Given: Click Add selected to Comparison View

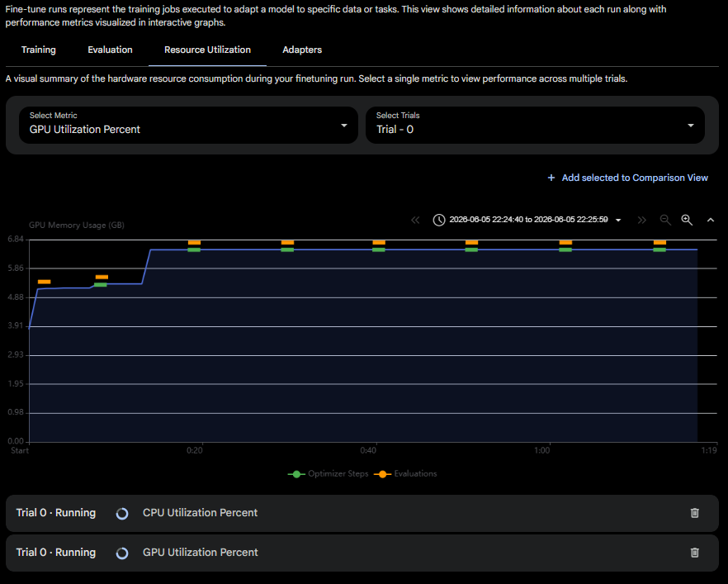Looking at the screenshot, I should (x=627, y=178).
